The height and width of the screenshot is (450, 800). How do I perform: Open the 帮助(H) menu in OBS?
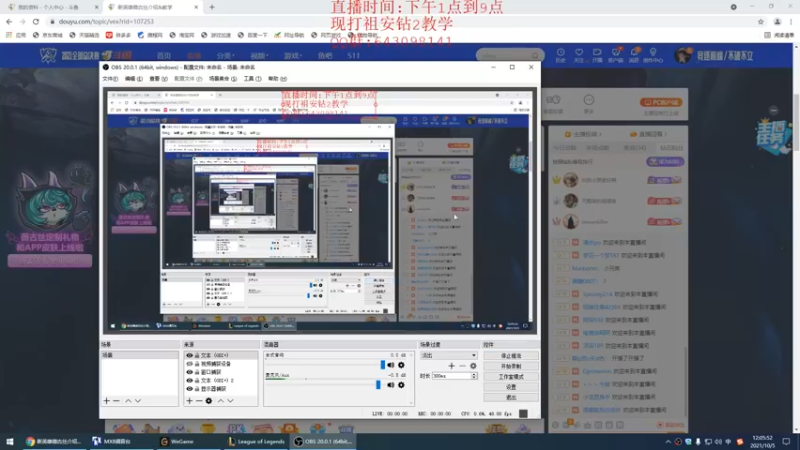[278, 79]
